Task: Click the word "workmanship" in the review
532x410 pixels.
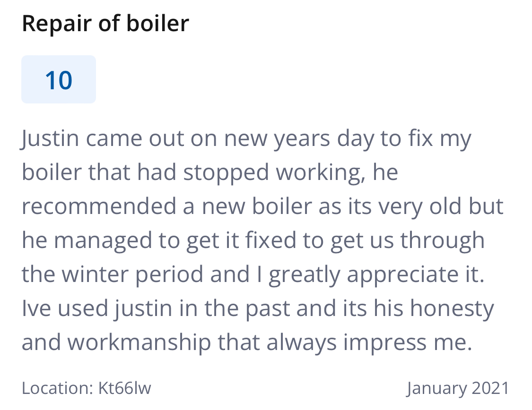Action: click(x=139, y=342)
